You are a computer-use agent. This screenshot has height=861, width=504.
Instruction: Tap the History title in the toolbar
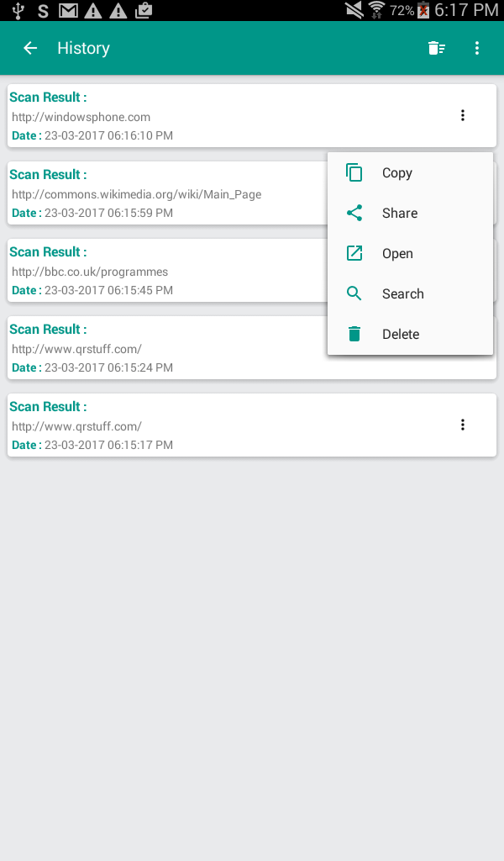tap(83, 48)
